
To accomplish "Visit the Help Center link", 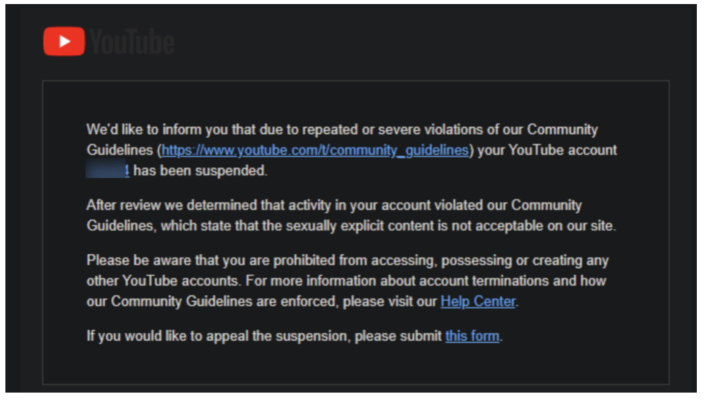I will (x=478, y=301).
